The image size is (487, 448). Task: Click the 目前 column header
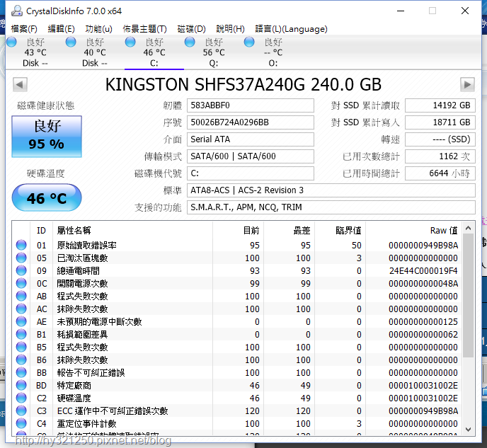239,230
